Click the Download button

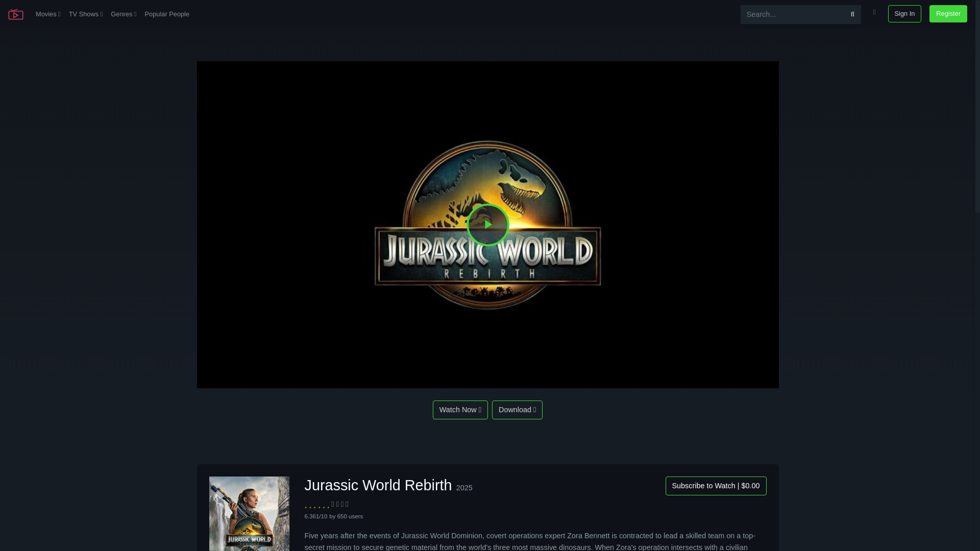click(x=517, y=410)
